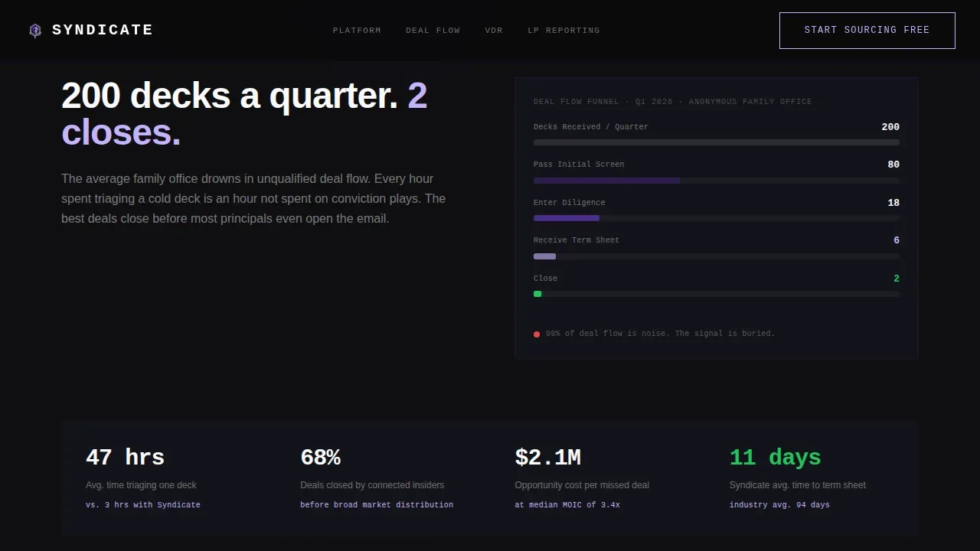This screenshot has width=980, height=551.
Task: Click the '$2.1M' statistic
Action: [x=547, y=458]
